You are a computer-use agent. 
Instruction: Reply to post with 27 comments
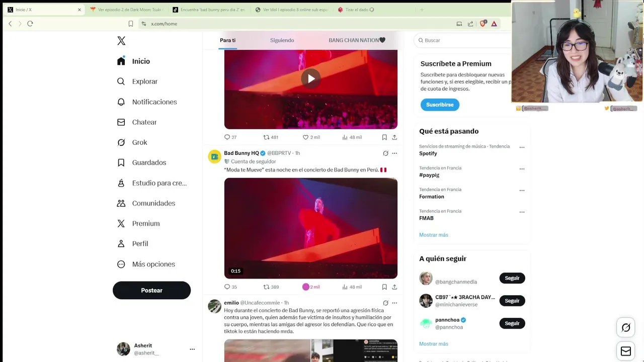click(x=230, y=137)
